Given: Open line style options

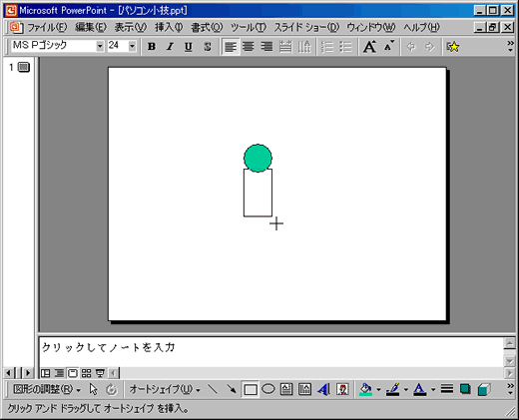Looking at the screenshot, I should (x=447, y=389).
